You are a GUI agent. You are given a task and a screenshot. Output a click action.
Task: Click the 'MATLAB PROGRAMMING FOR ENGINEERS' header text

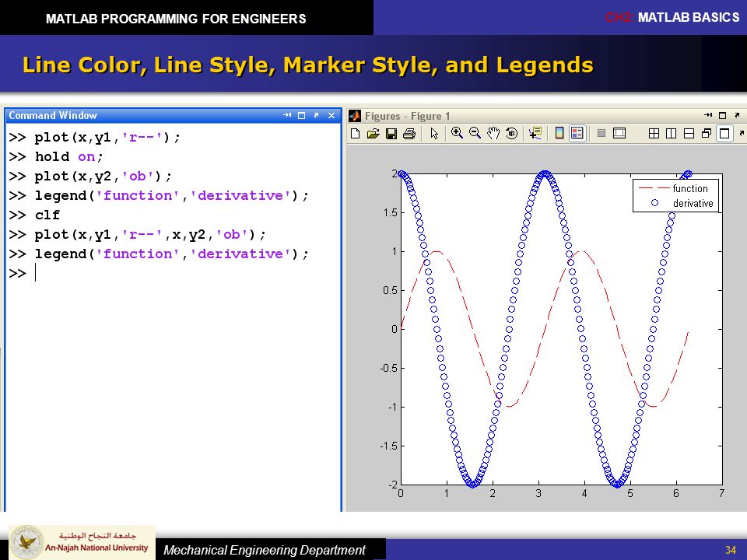176,19
